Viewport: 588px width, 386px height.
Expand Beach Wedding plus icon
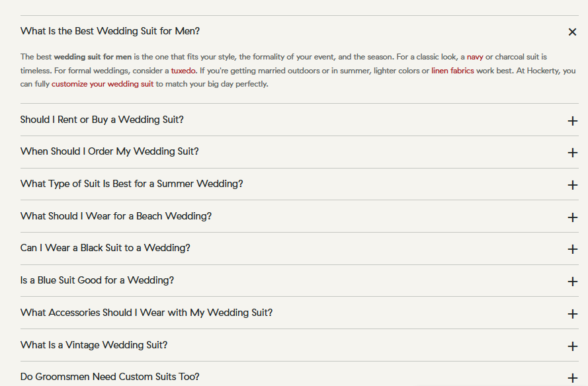572,217
